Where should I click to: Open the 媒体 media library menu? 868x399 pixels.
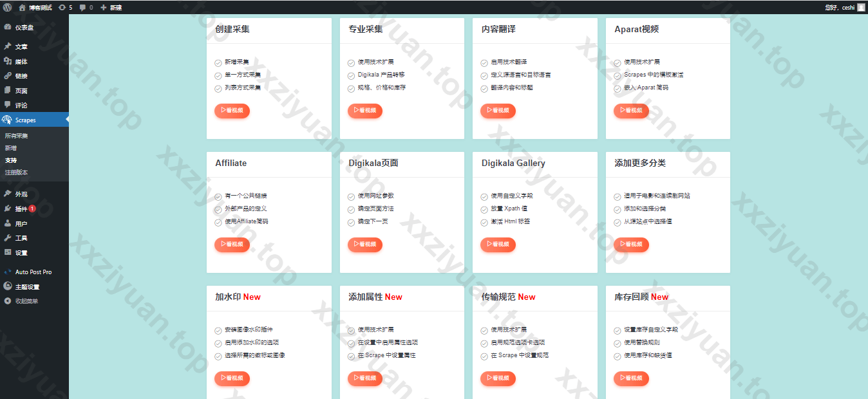[x=21, y=62]
